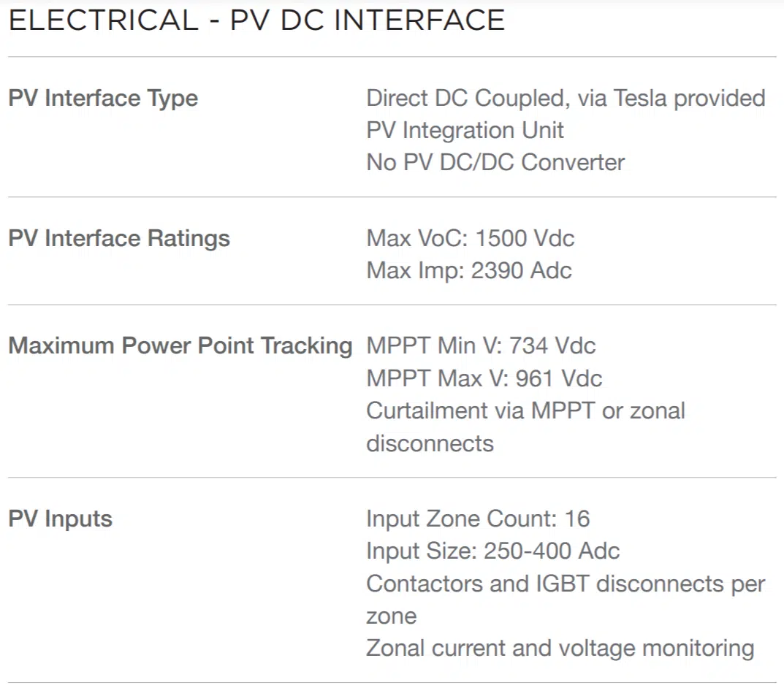Click the Input Zone Count: 16 line
This screenshot has height=696, width=784.
(478, 519)
